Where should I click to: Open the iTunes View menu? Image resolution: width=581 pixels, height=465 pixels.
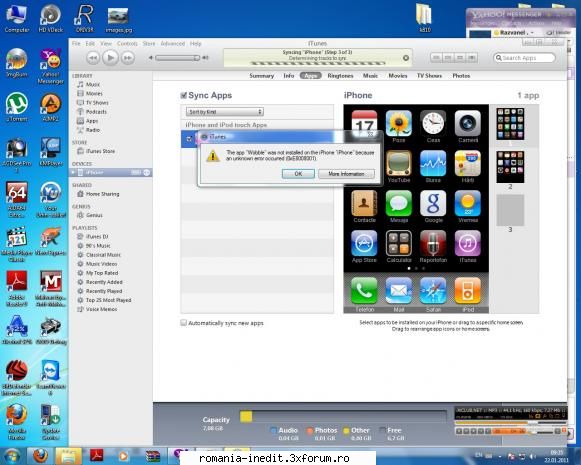(x=106, y=44)
